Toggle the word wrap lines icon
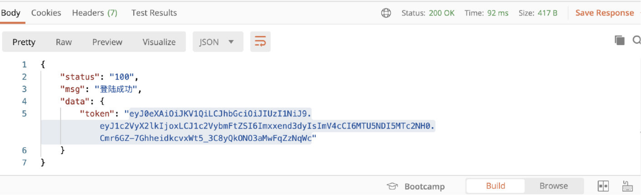The image size is (644, 196). point(260,41)
